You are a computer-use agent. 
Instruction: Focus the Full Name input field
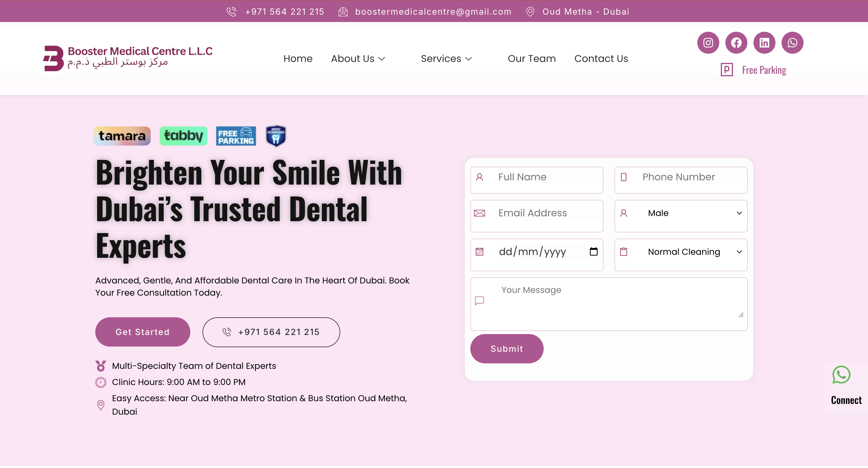546,177
